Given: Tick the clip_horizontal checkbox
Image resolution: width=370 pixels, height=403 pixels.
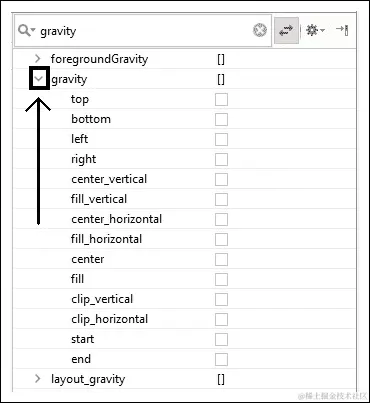Looking at the screenshot, I should (221, 319).
